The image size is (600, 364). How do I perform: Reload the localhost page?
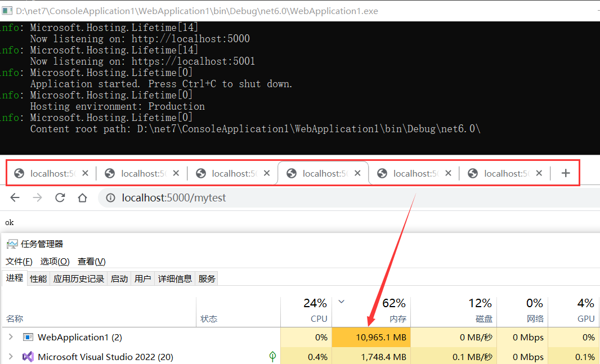tap(60, 197)
